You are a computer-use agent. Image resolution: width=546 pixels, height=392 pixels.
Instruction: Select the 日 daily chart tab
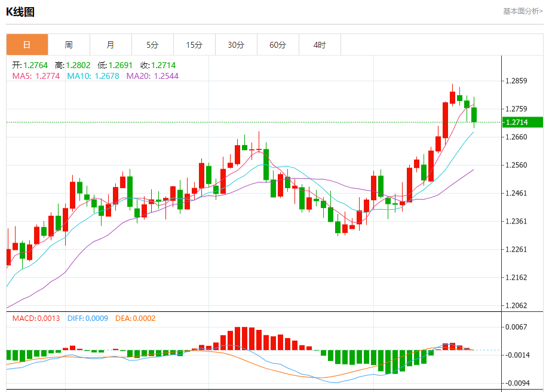pos(27,45)
